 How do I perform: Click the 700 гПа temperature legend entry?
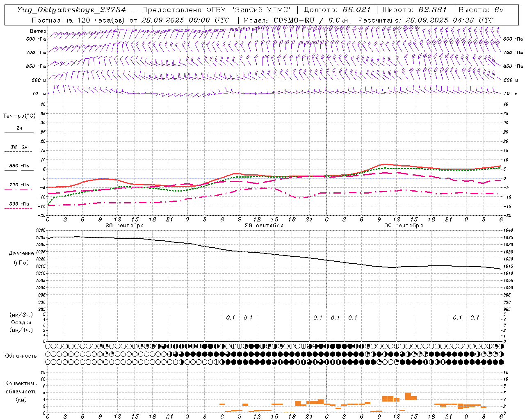[19, 185]
